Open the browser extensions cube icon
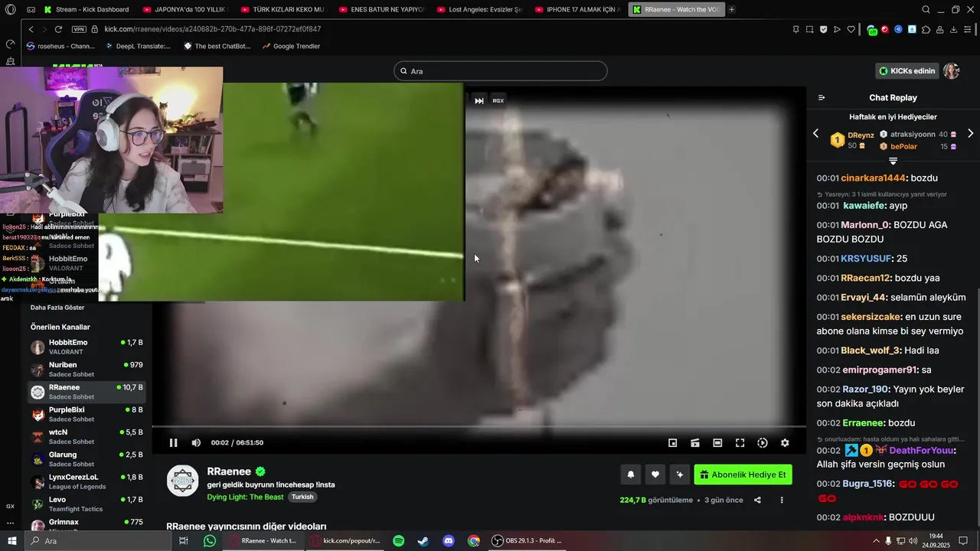This screenshot has height=551, width=980. click(926, 29)
